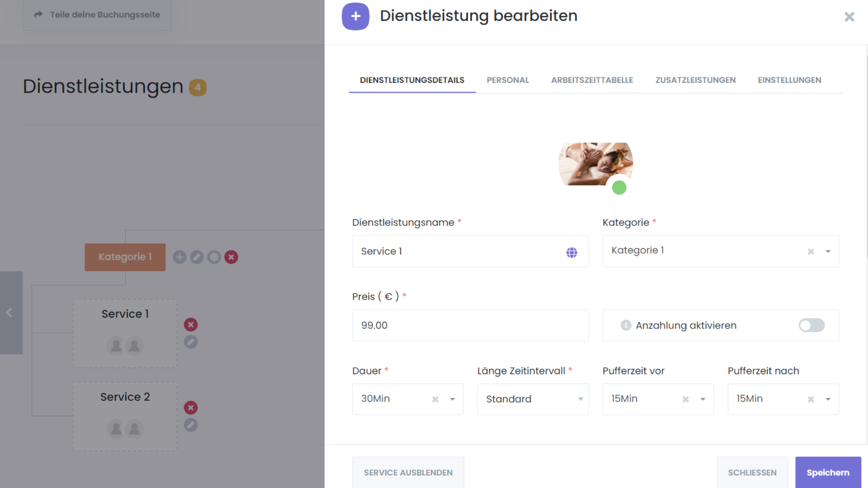Viewport: 868px width, 488px height.
Task: Clear the Dauer value with the x icon
Action: pos(435,399)
